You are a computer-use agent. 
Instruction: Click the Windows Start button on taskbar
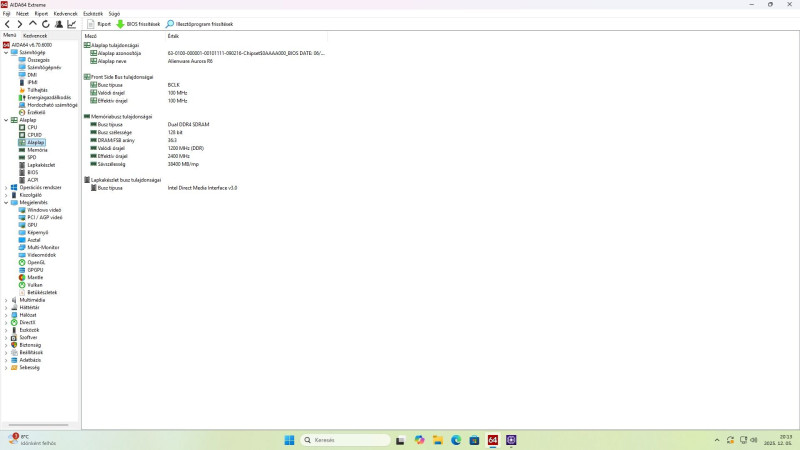click(289, 440)
